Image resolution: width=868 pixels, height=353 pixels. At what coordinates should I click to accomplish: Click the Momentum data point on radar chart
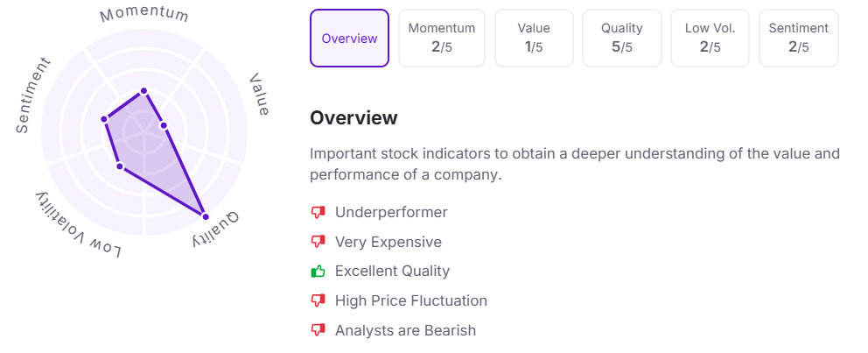(143, 90)
